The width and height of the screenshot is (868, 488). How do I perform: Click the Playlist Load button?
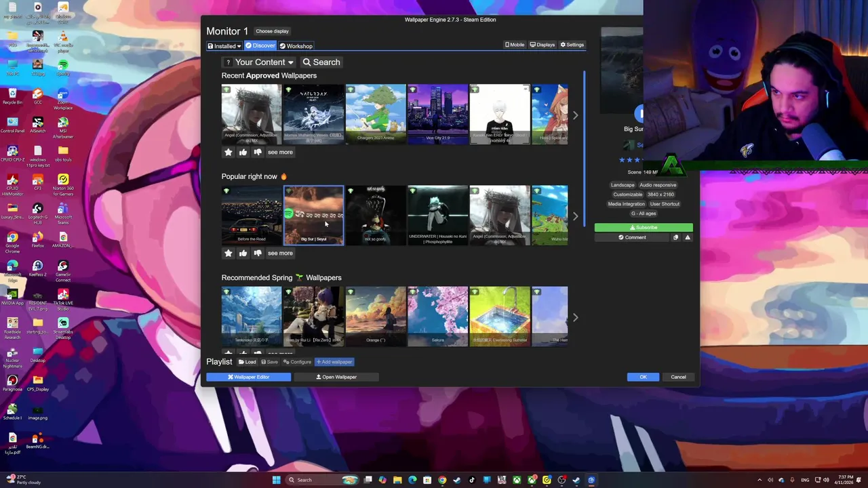[x=248, y=362]
